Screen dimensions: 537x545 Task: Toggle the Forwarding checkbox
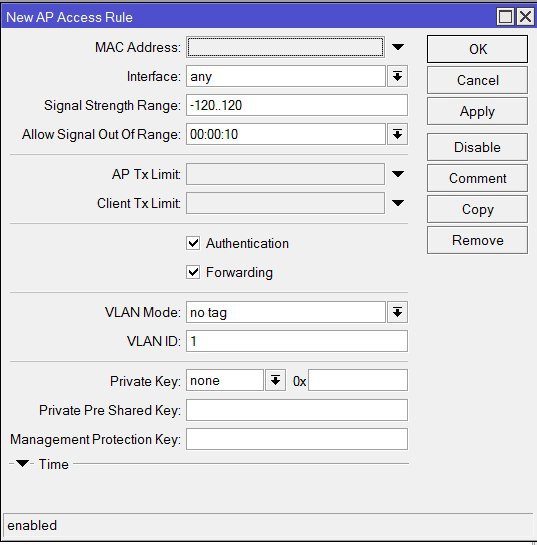tap(193, 272)
